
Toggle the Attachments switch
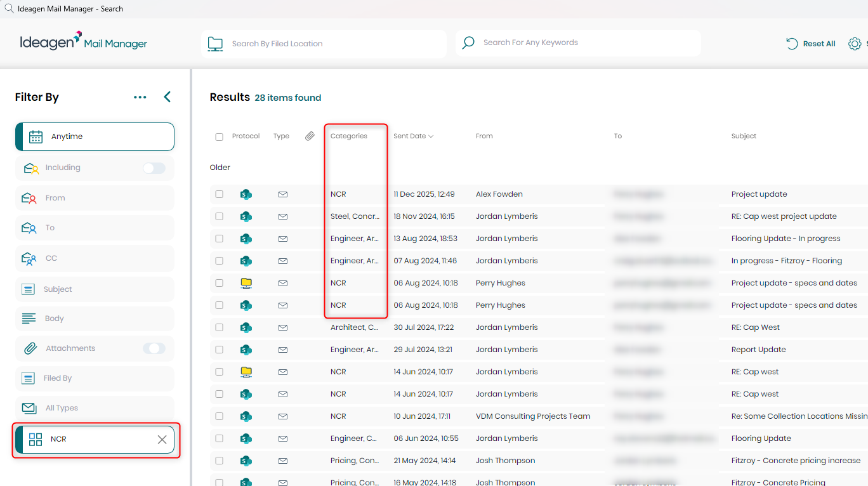click(x=154, y=348)
